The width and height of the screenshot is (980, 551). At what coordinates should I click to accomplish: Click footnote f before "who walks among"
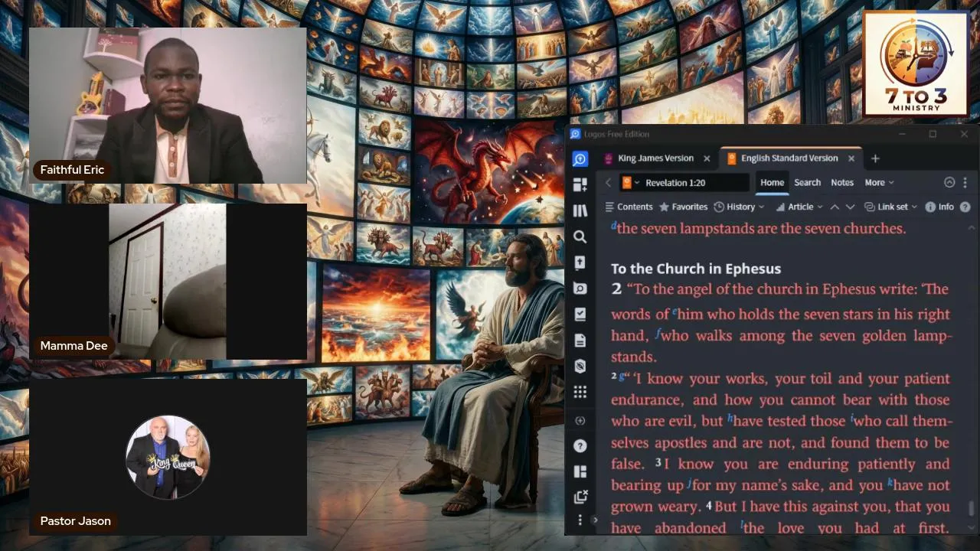(658, 334)
